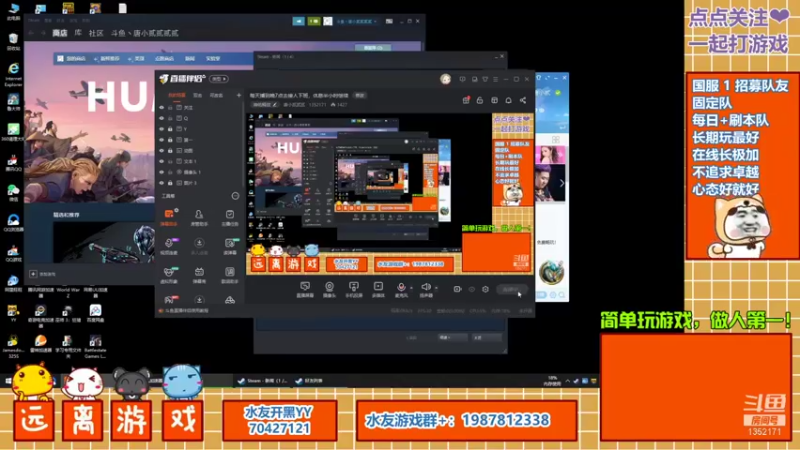Open the Battlestate Games Launcher desktop icon
The height and width of the screenshot is (450, 800).
click(x=95, y=347)
